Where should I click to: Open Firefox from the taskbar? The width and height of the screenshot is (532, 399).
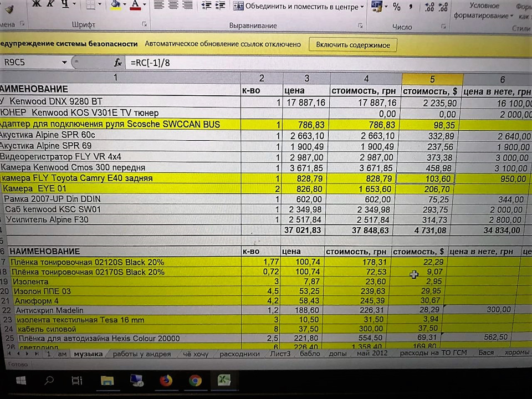[166, 380]
